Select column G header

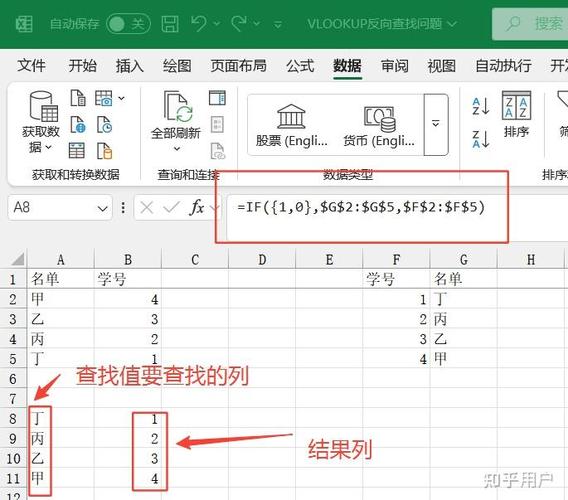point(463,259)
